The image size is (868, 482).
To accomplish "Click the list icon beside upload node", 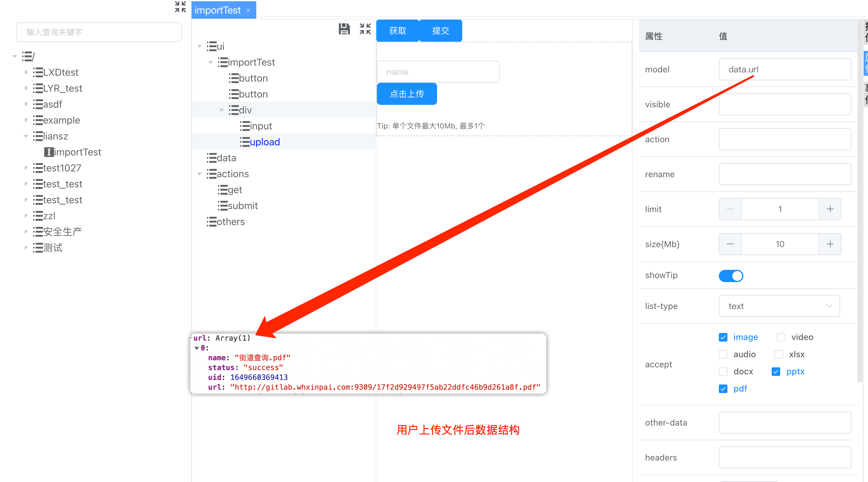I will click(x=245, y=142).
